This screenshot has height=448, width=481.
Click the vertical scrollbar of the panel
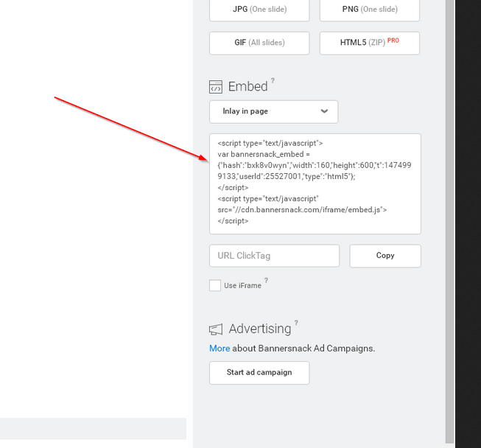click(x=450, y=221)
